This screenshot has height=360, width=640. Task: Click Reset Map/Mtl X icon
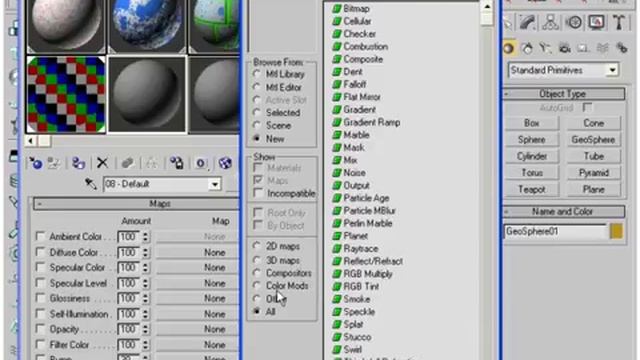(x=102, y=163)
